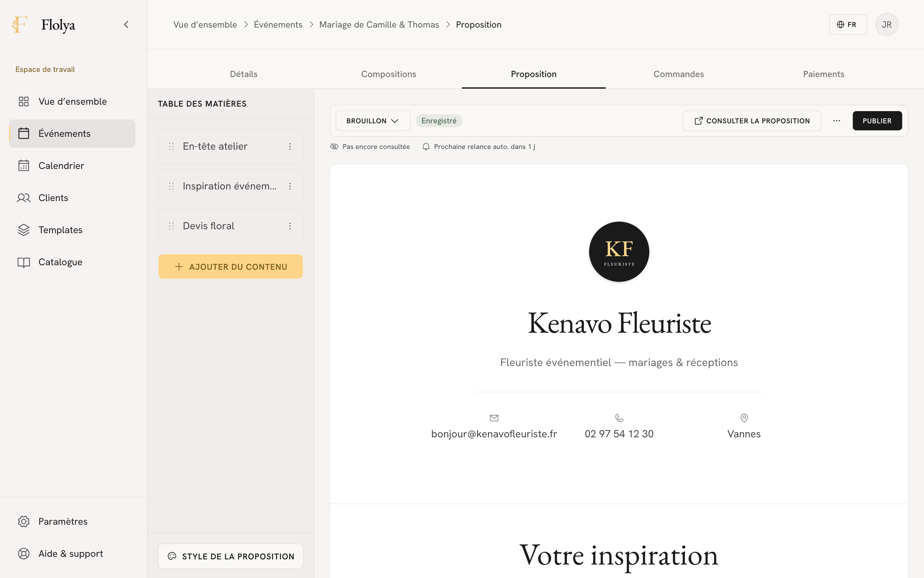Open the JR user avatar menu

pos(886,24)
